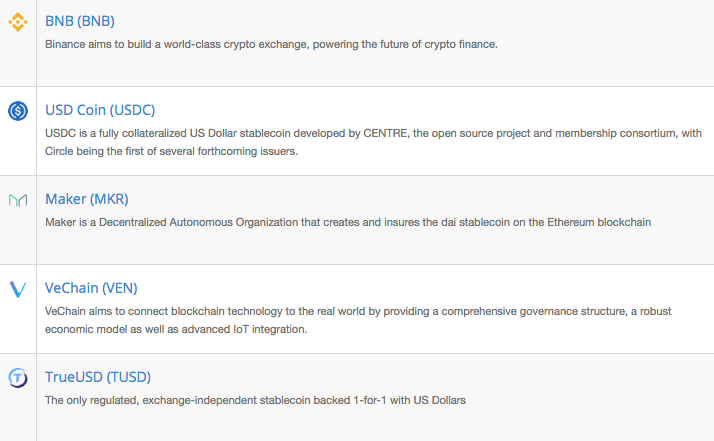Open the VeChain (VEN) link

pyautogui.click(x=91, y=288)
